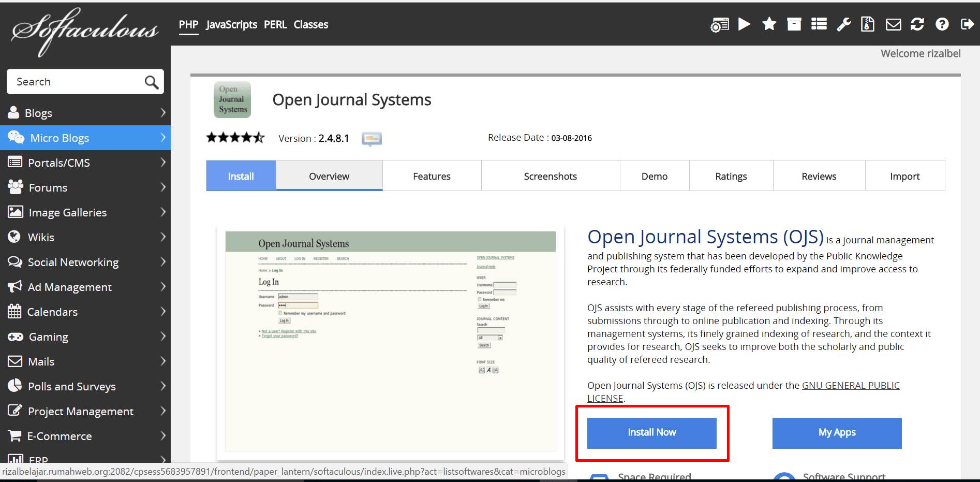
Task: Click the changelog icon beside version 2.4.8.1
Action: click(372, 139)
